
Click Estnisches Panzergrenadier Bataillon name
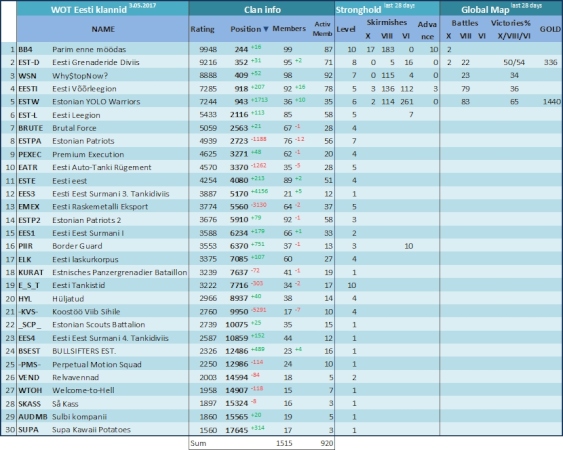click(x=120, y=273)
